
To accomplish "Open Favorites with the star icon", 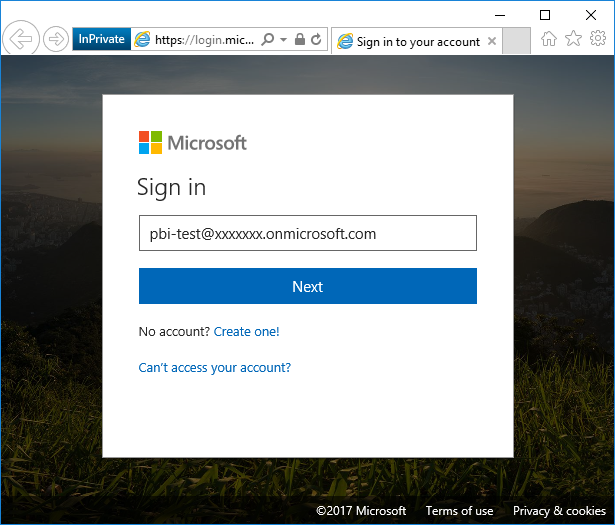I will click(x=573, y=38).
